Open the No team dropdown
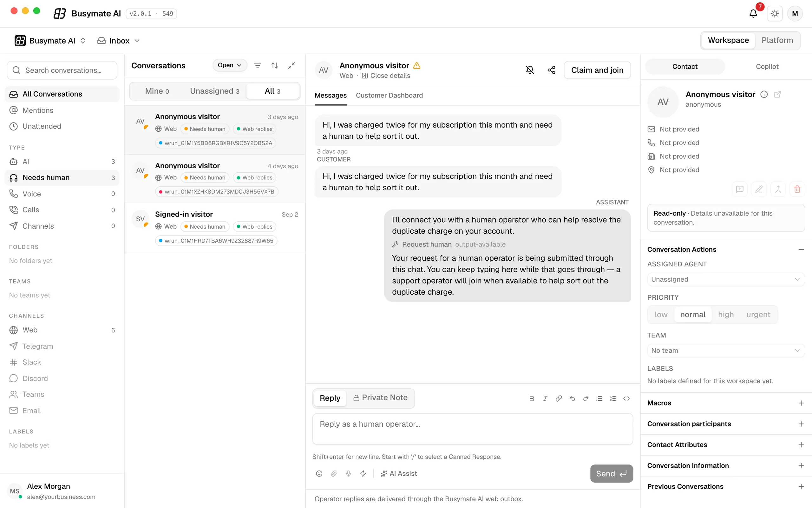 coord(725,351)
